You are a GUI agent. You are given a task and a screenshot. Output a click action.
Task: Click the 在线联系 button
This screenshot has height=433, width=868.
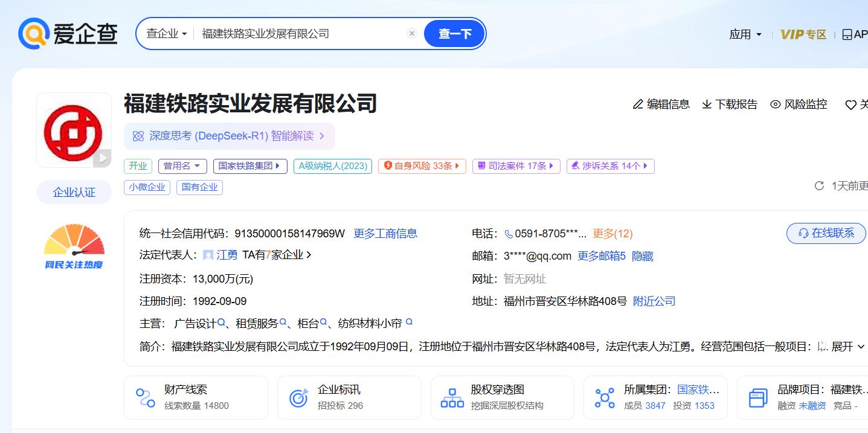point(826,233)
